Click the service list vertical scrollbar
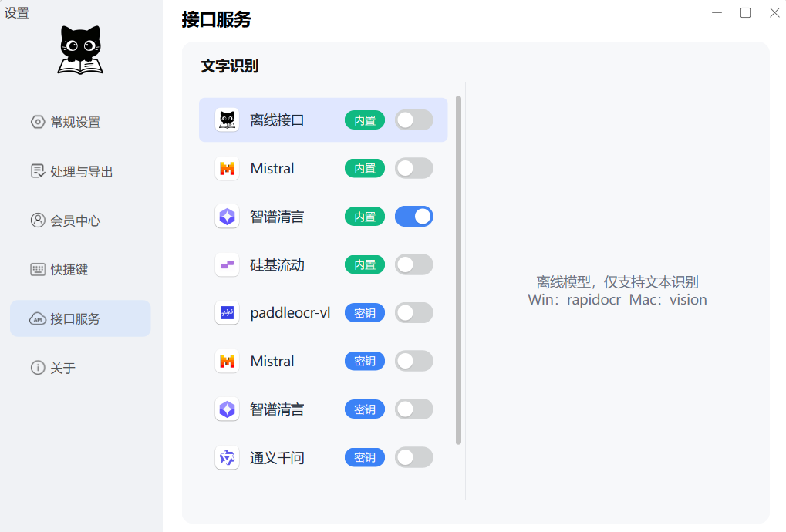 458,270
